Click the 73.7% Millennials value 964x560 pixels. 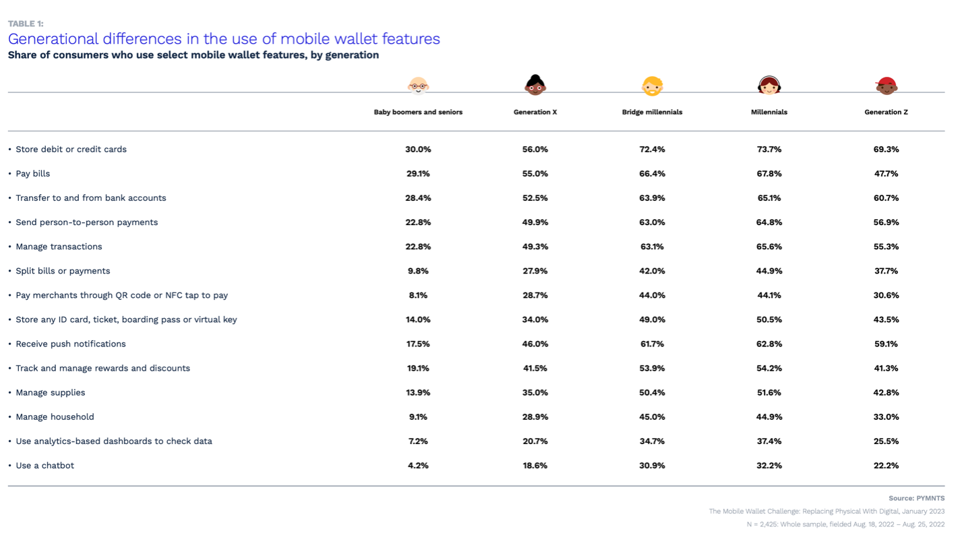point(769,149)
